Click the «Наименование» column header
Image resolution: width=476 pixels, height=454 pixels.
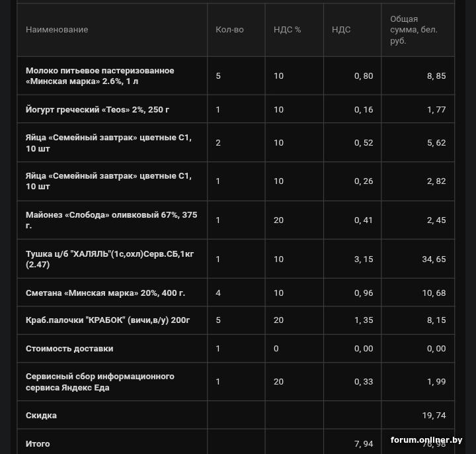[x=57, y=30]
